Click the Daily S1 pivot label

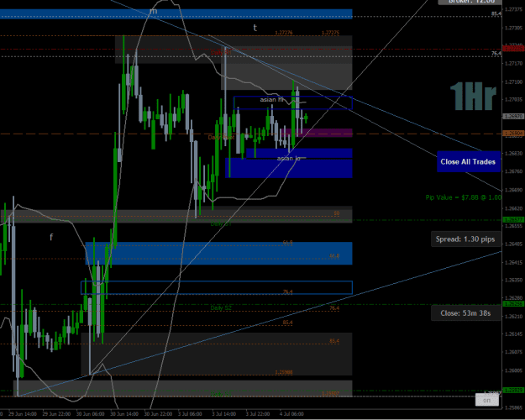221,223
